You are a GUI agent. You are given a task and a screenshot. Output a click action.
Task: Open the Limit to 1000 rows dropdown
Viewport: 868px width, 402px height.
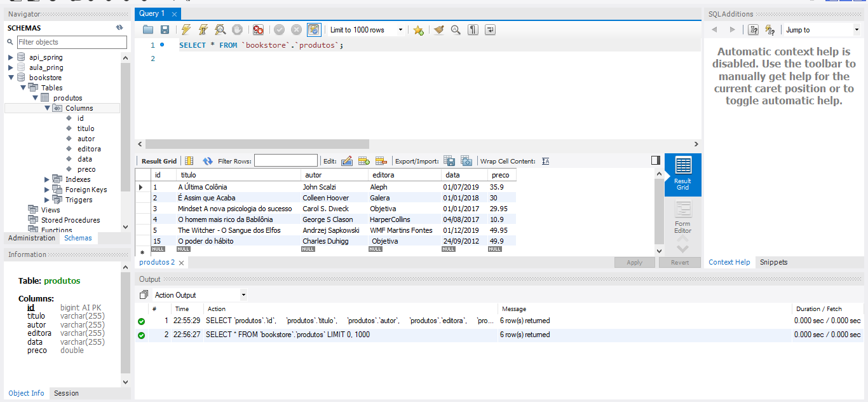[x=399, y=29]
